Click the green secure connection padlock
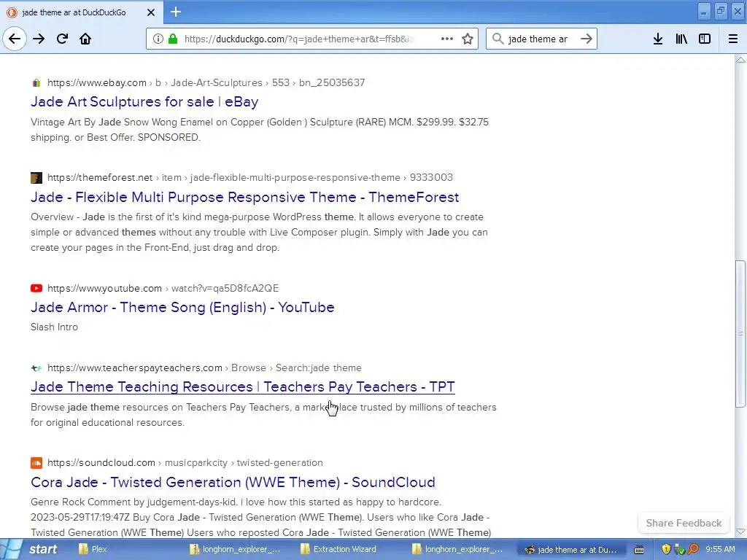747x560 pixels. (x=173, y=39)
